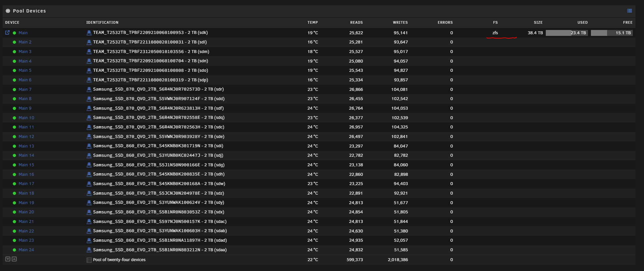644x271 pixels.
Task: Click the disk icon for Samsung 860 EVO sdi
Action: 89,146
